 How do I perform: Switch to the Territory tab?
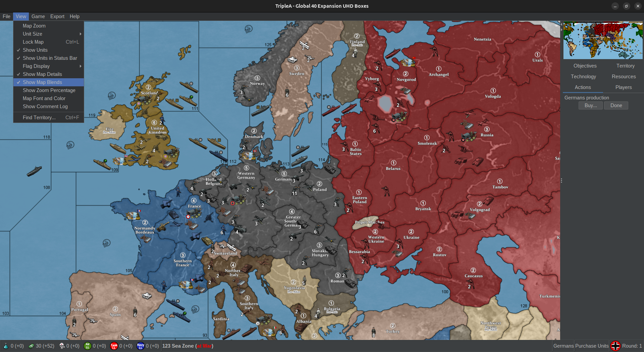[x=625, y=66]
